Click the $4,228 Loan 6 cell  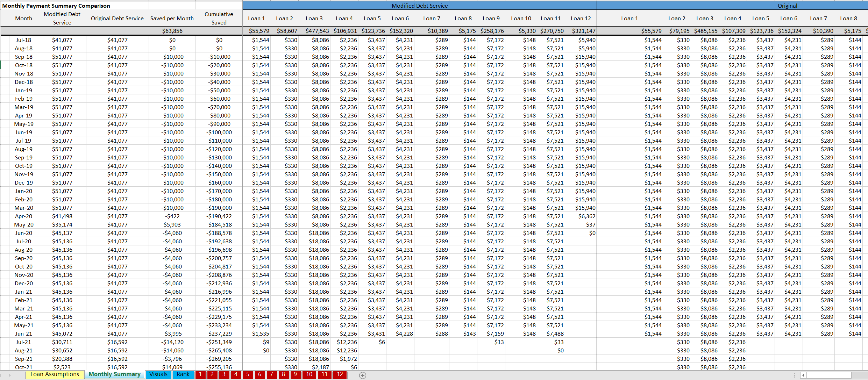coord(400,334)
